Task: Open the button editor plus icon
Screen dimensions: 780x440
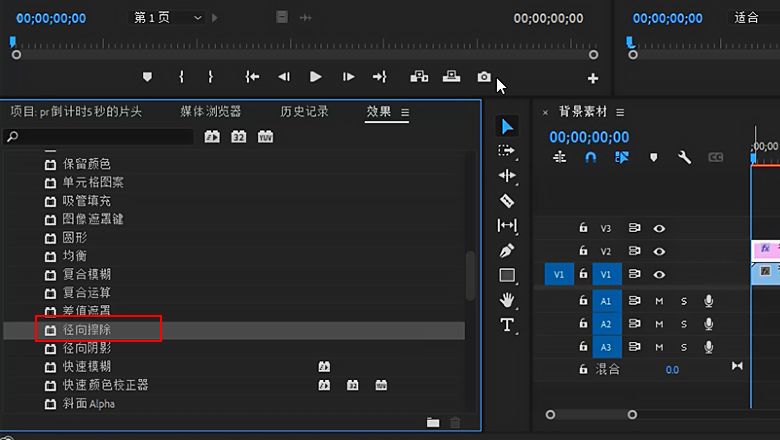Action: (x=592, y=78)
